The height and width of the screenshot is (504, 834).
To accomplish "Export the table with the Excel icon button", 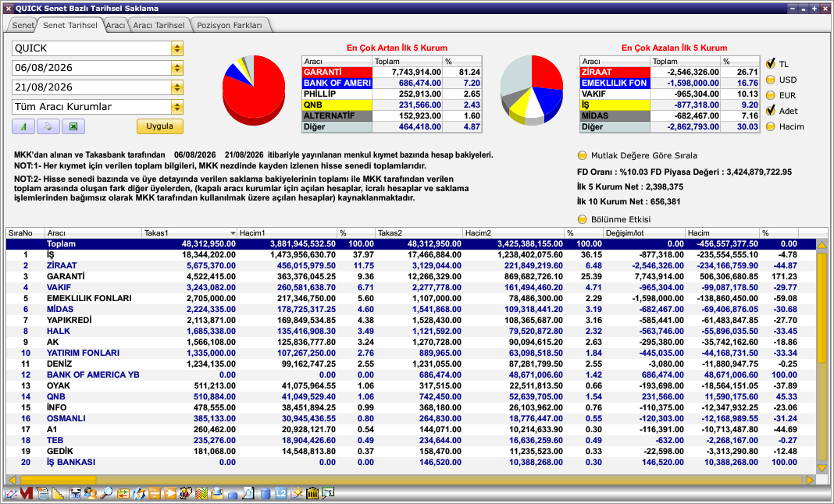I will pyautogui.click(x=73, y=126).
